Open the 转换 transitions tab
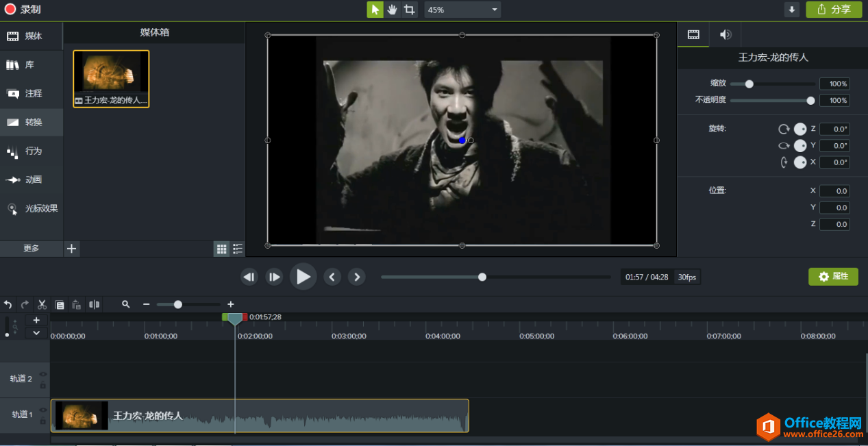This screenshot has height=446, width=868. coord(32,123)
